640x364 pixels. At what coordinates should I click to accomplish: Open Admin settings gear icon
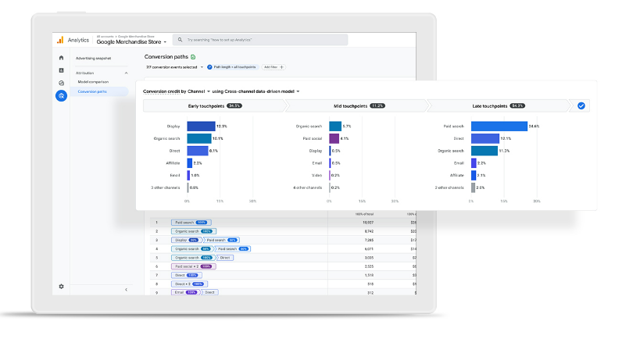tap(61, 288)
